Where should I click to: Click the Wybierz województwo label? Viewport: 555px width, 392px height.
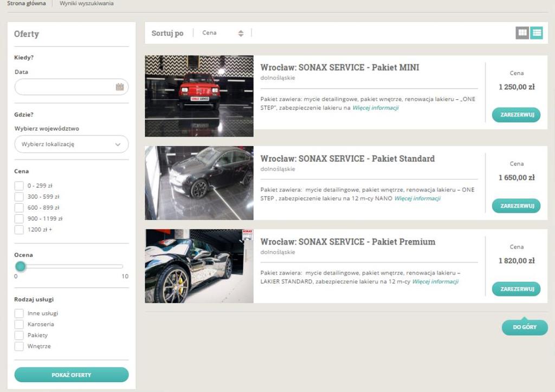47,128
